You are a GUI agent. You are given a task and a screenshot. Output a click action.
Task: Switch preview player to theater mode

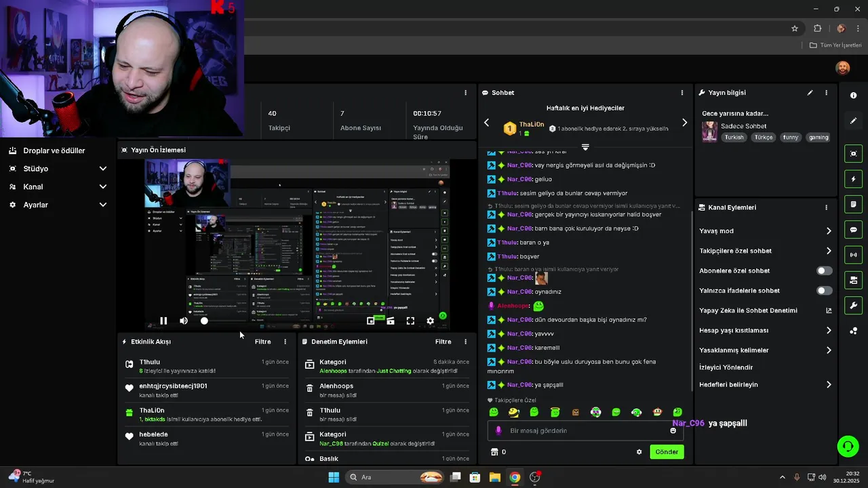[391, 321]
